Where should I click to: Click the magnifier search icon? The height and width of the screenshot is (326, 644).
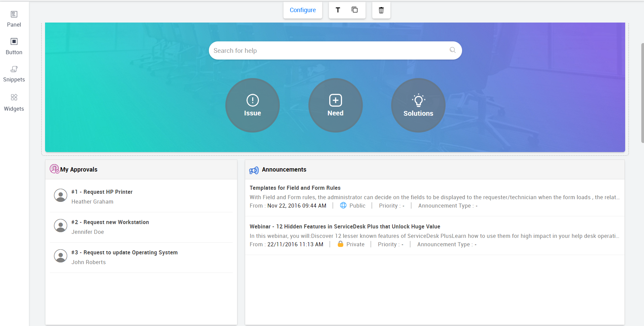(453, 50)
